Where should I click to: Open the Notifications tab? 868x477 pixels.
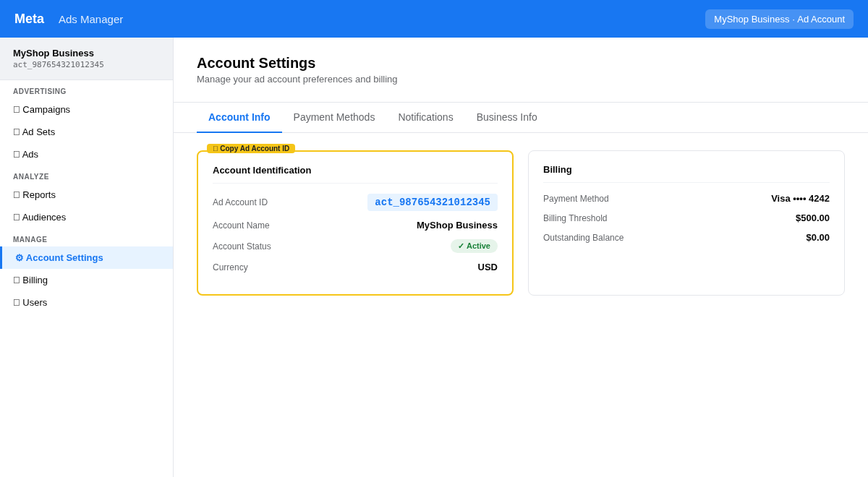[x=426, y=117]
